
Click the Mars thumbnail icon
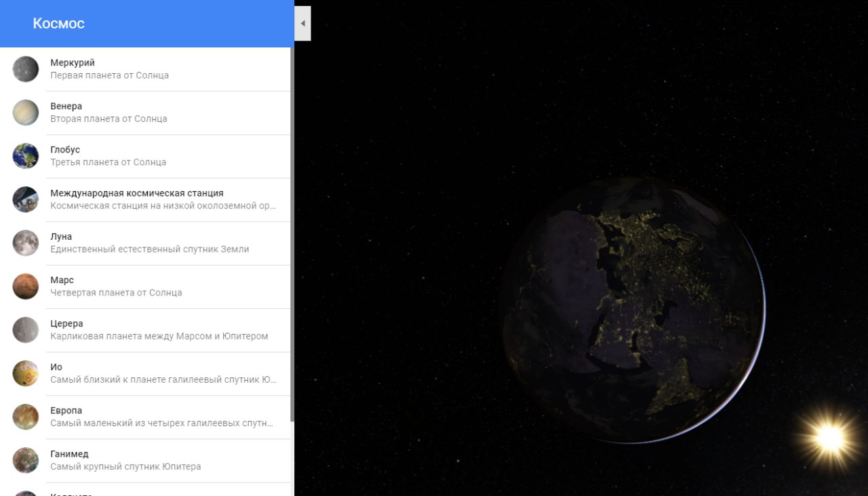[26, 286]
